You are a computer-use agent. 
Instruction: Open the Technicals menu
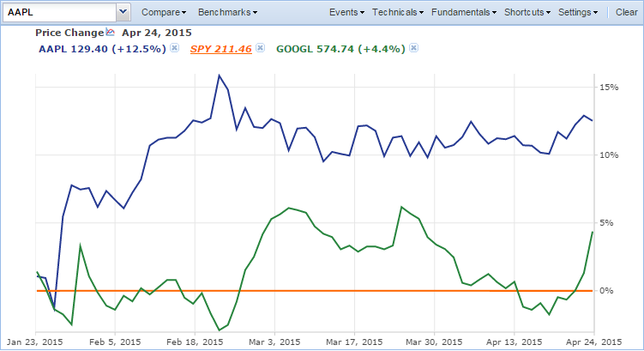[398, 12]
